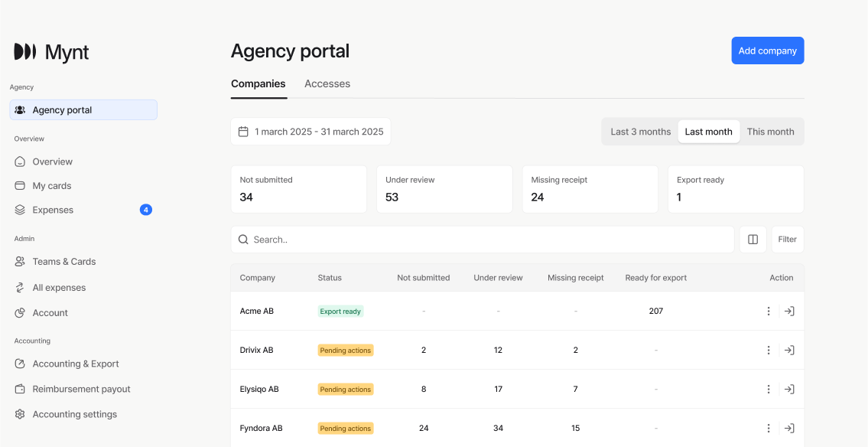868x447 pixels.
Task: Open the date range picker field
Action: [310, 132]
